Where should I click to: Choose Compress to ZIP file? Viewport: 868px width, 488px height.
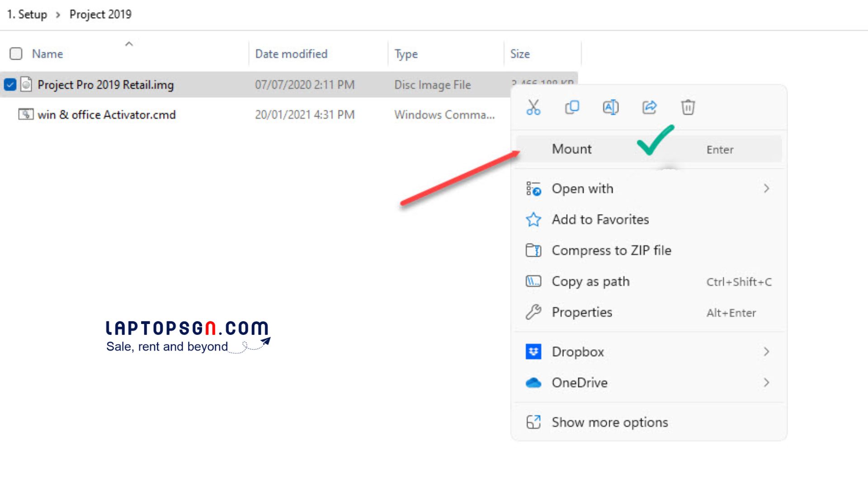pyautogui.click(x=611, y=250)
